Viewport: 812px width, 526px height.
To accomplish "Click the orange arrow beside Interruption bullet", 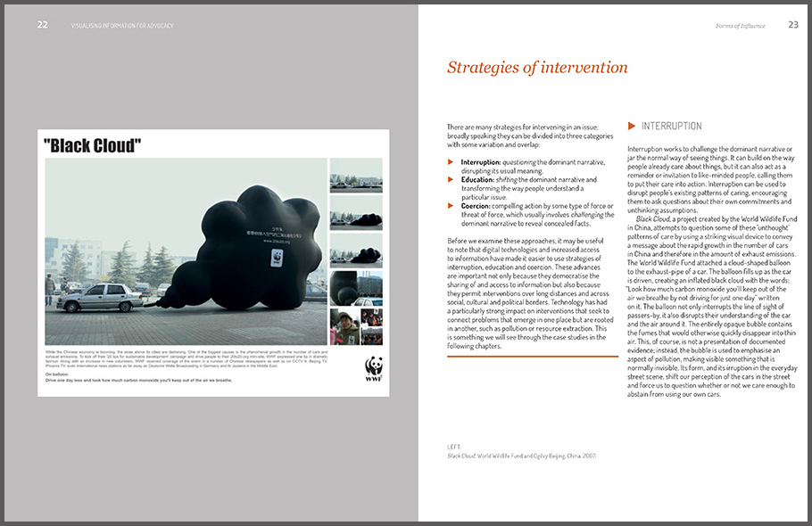I will (451, 162).
